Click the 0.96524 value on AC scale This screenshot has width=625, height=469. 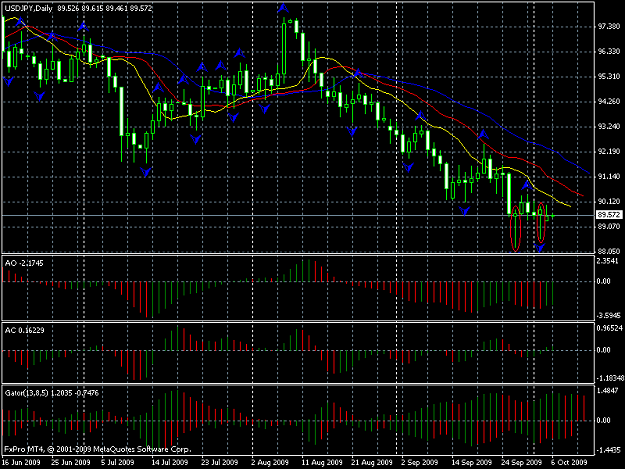[x=609, y=328]
